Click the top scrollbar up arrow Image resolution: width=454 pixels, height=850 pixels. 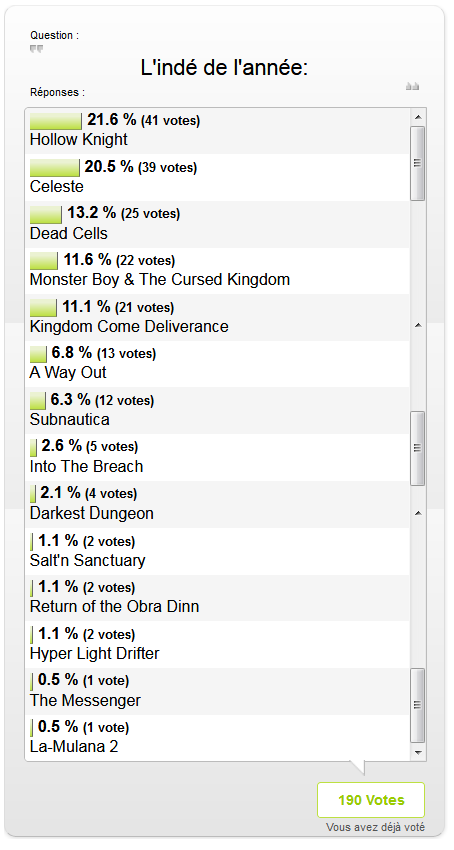tap(418, 117)
